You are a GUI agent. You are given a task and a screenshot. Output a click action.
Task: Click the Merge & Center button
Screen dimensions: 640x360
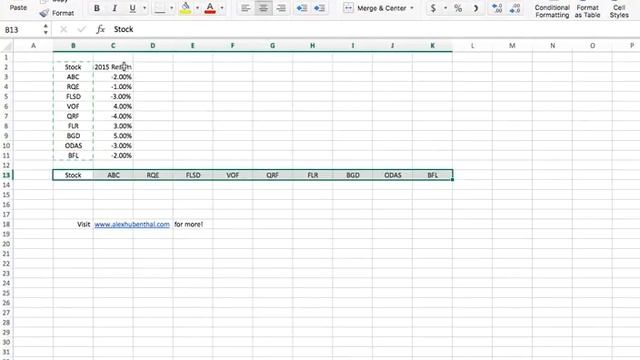[375, 8]
